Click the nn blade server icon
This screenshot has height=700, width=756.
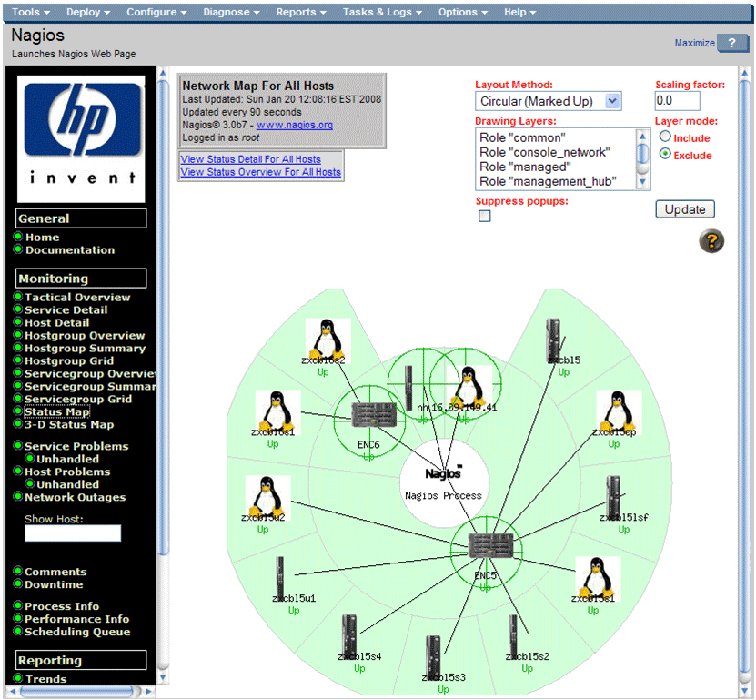[408, 388]
